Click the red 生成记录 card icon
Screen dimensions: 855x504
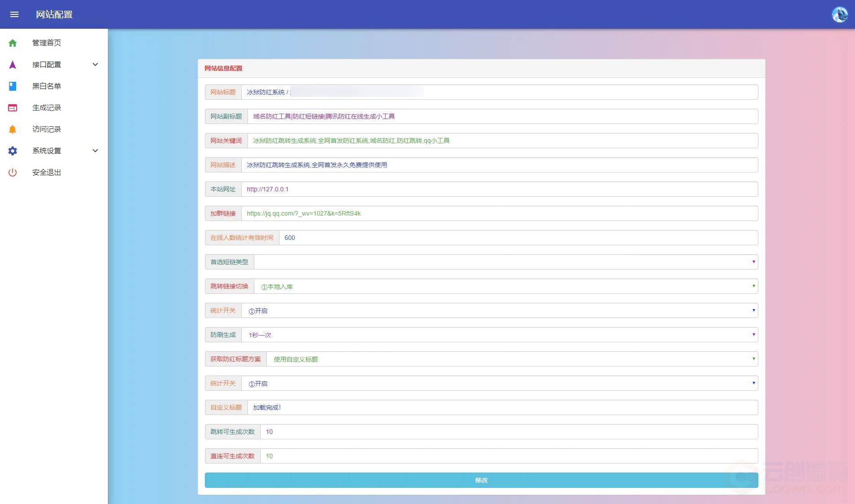(13, 108)
